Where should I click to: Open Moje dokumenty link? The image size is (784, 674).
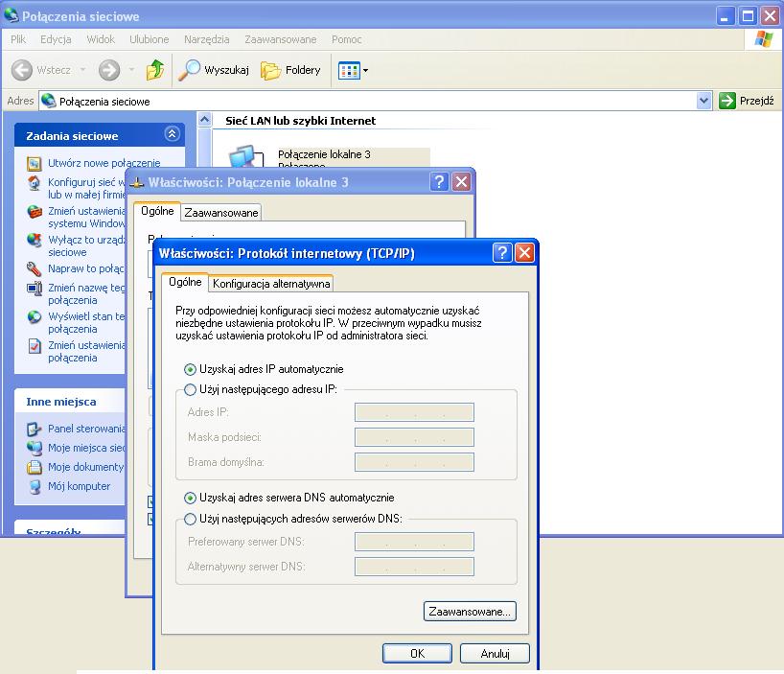[86, 467]
